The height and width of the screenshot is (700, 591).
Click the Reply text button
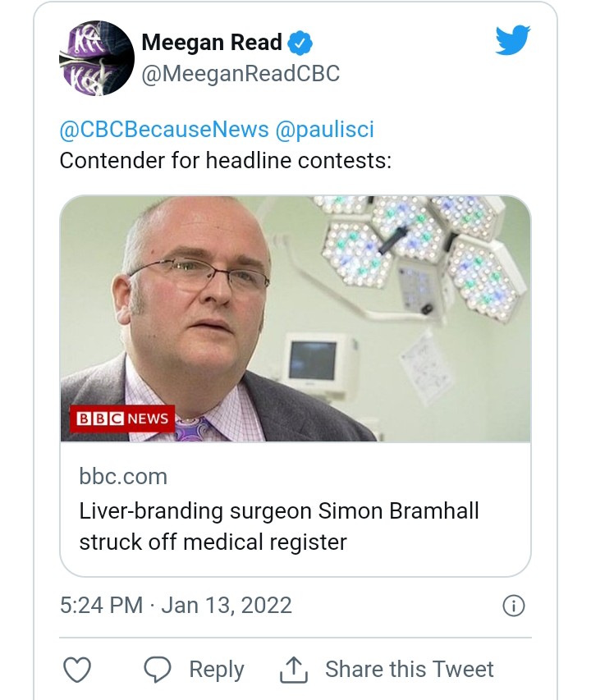217,670
